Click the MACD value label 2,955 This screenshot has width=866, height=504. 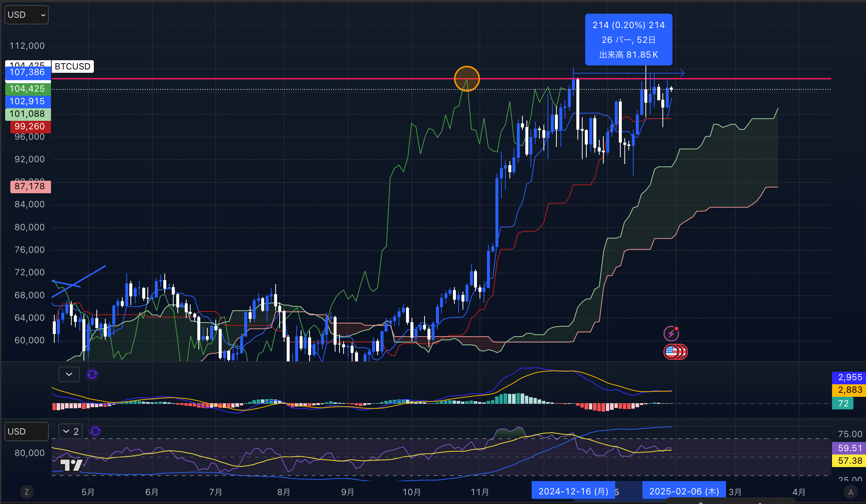click(849, 377)
